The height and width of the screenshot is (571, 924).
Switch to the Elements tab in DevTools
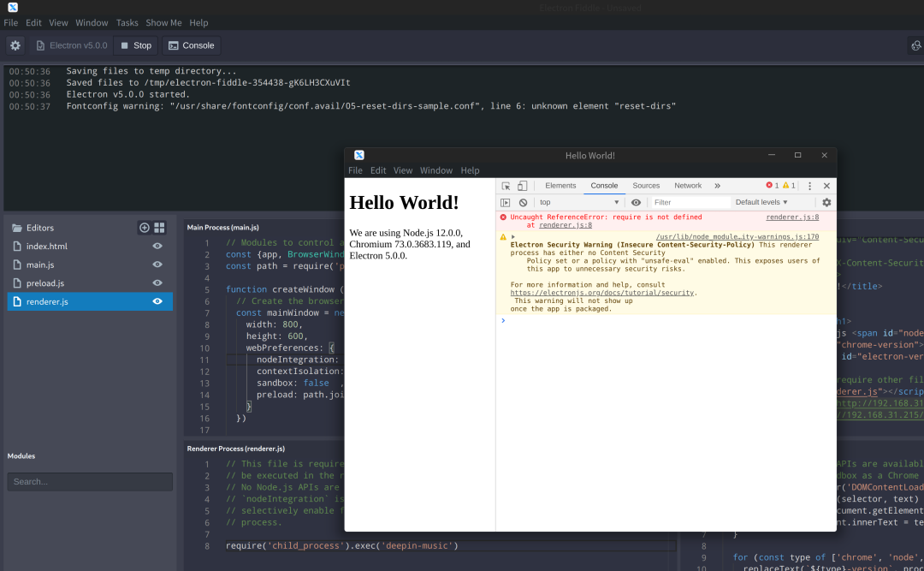pos(560,185)
